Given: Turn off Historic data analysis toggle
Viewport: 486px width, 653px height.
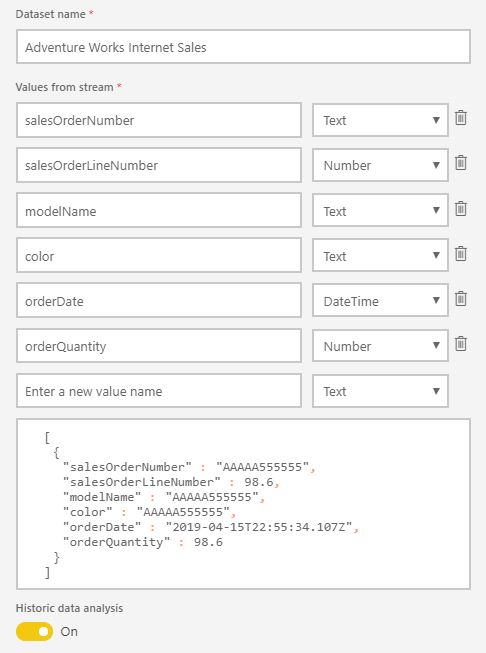Looking at the screenshot, I should click(x=35, y=632).
